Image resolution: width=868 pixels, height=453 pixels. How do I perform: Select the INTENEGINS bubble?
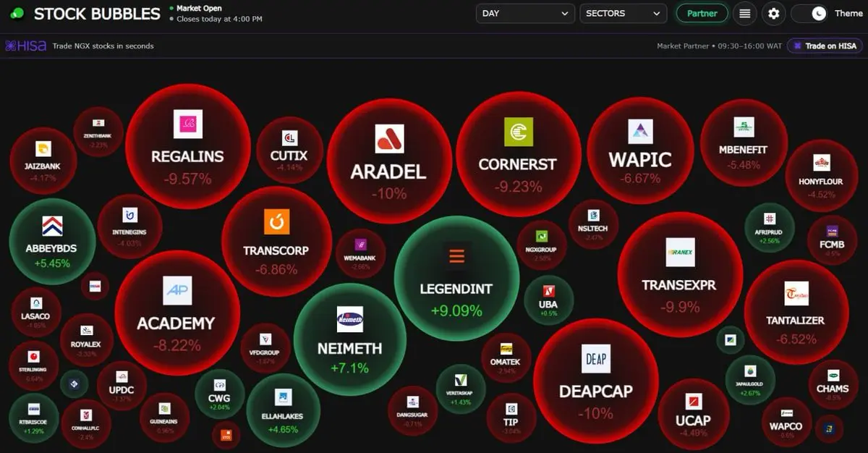pos(129,226)
